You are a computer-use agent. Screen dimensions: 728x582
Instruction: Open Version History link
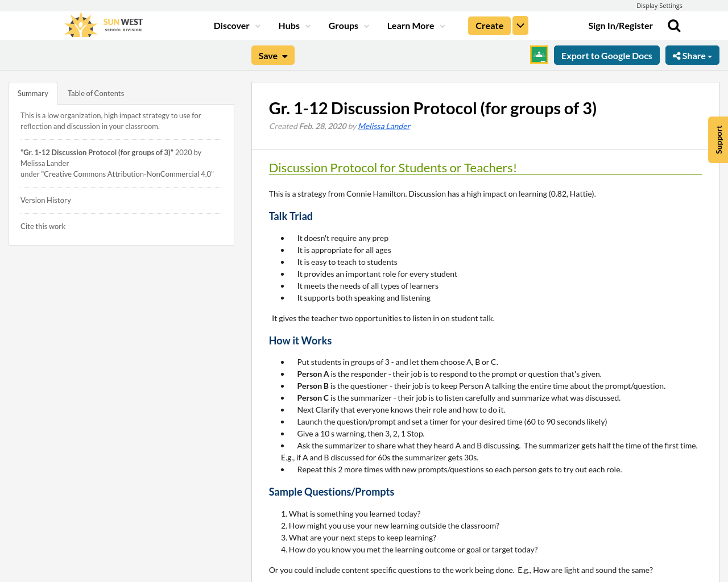click(45, 199)
